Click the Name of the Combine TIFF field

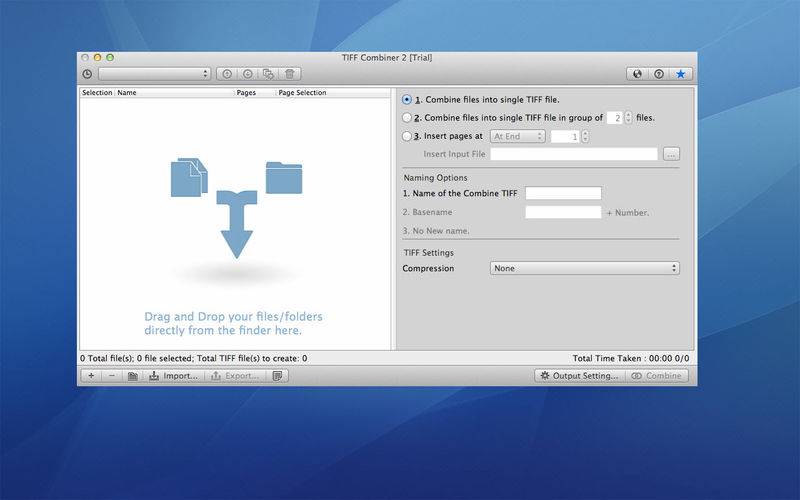coord(563,193)
